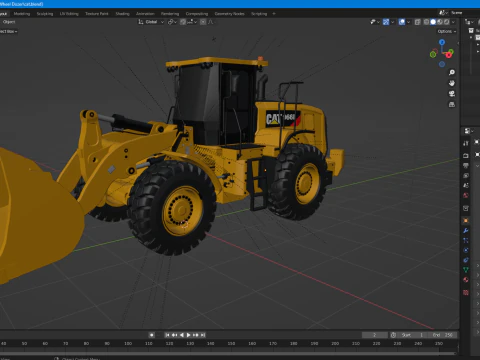Toggle perspective/orthographic grid icon

click(x=452, y=104)
